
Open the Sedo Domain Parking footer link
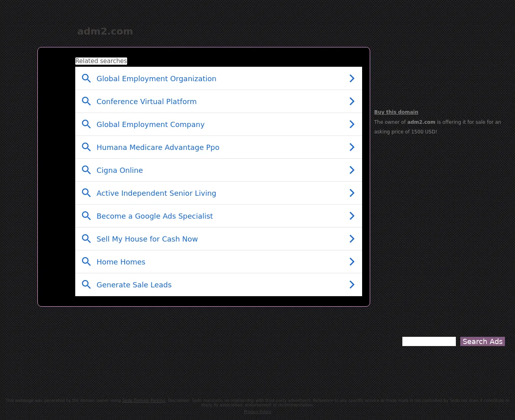[144, 400]
